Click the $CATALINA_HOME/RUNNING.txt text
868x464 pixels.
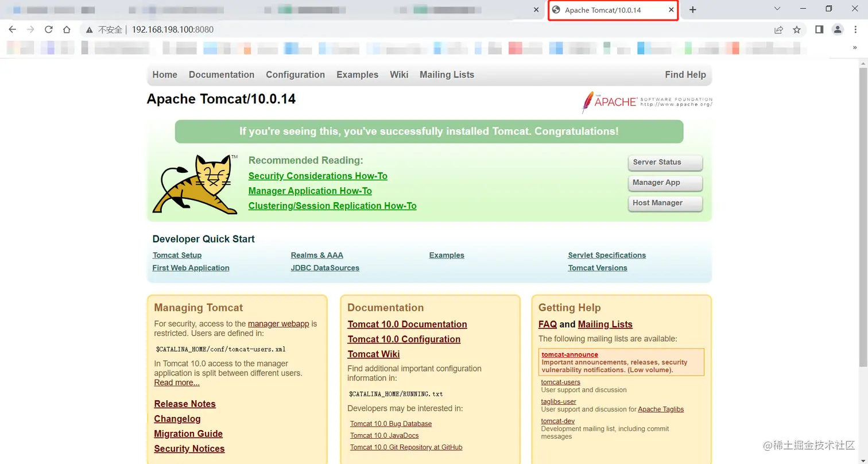pos(396,394)
